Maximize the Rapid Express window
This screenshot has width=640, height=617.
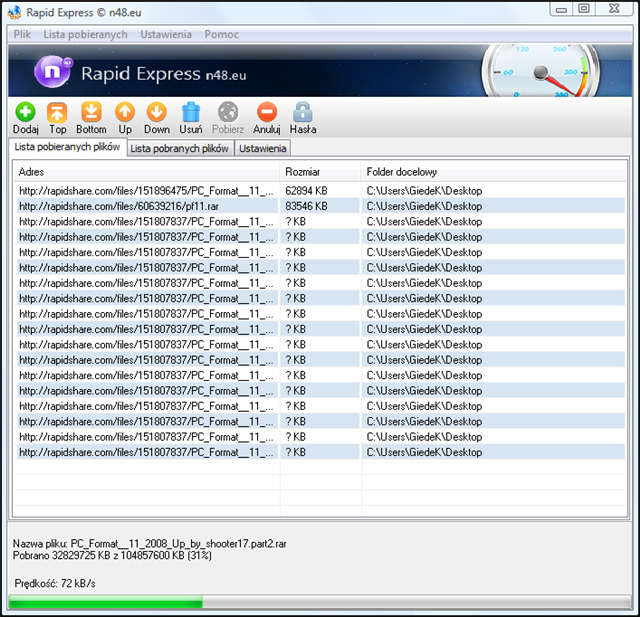[584, 9]
